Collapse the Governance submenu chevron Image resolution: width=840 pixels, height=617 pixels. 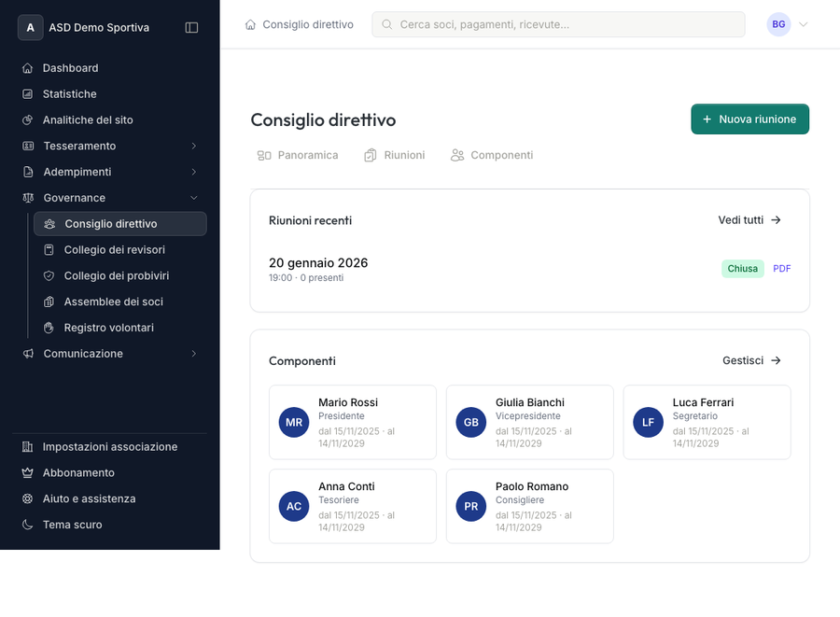point(194,198)
